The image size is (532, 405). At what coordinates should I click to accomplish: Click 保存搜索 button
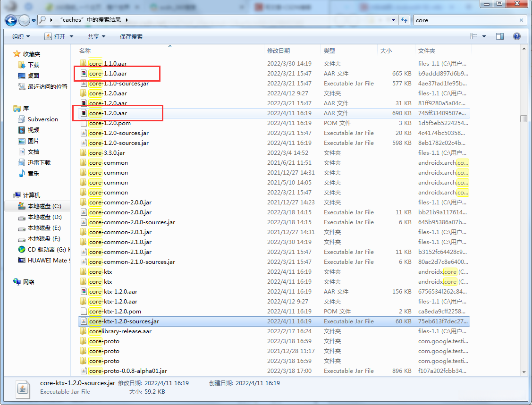(x=131, y=36)
